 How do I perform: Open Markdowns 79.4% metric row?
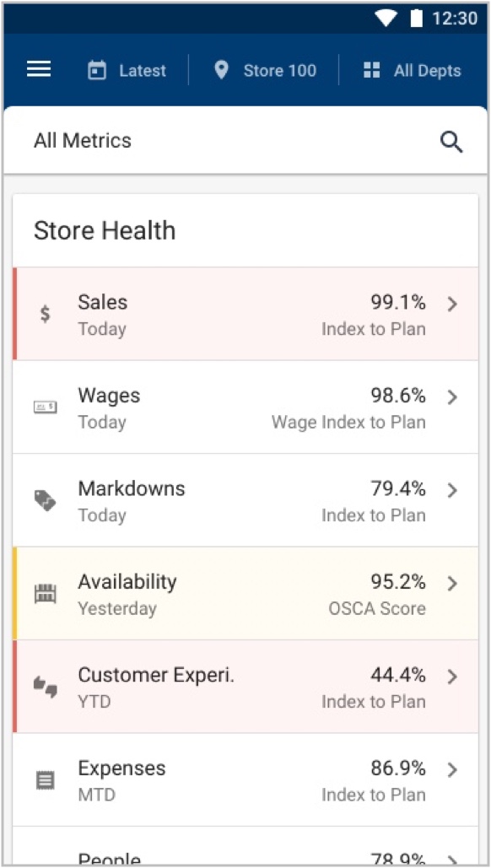pos(245,500)
